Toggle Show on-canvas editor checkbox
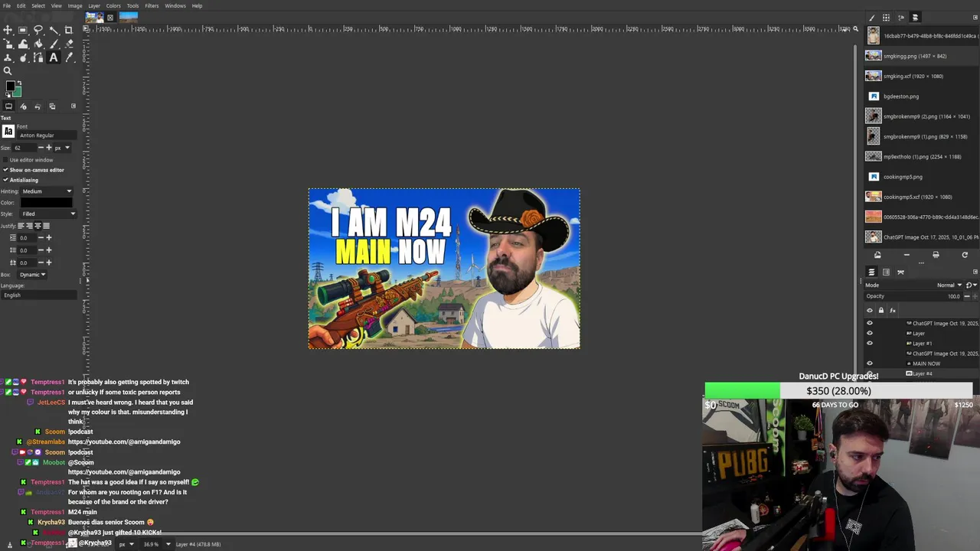 click(x=5, y=170)
